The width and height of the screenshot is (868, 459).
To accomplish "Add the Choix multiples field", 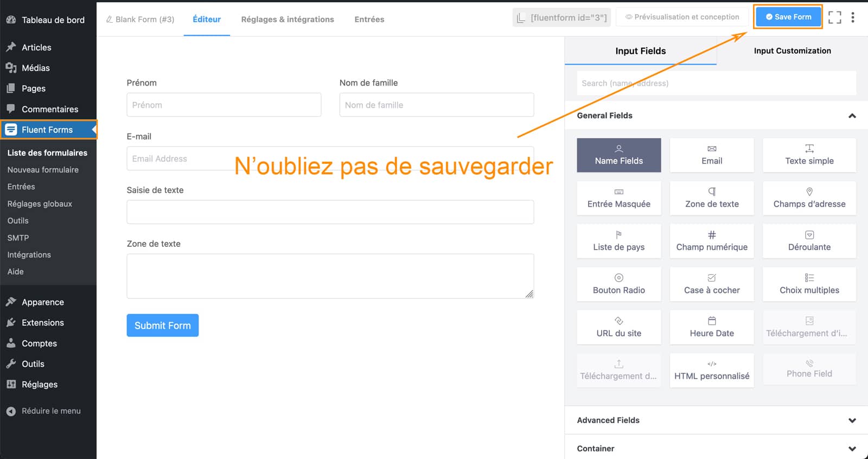I will [809, 284].
